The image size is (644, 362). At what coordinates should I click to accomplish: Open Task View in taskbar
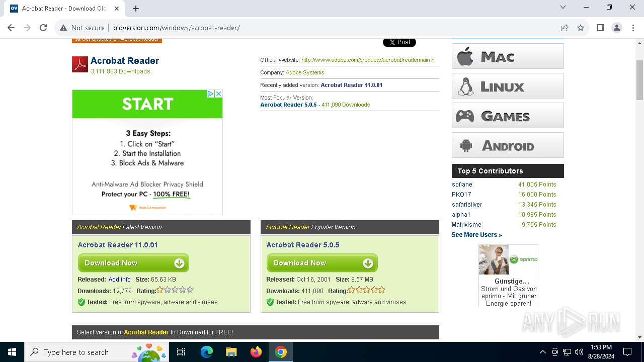(182, 352)
